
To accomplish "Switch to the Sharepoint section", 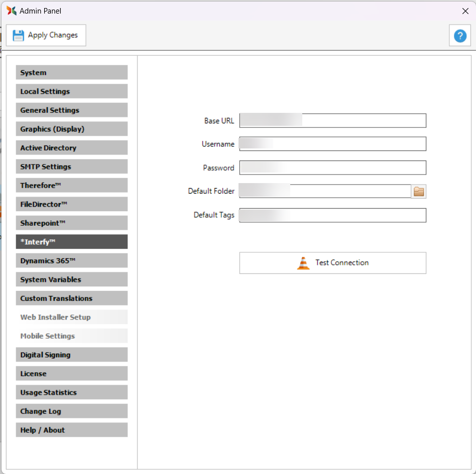I will [x=71, y=223].
